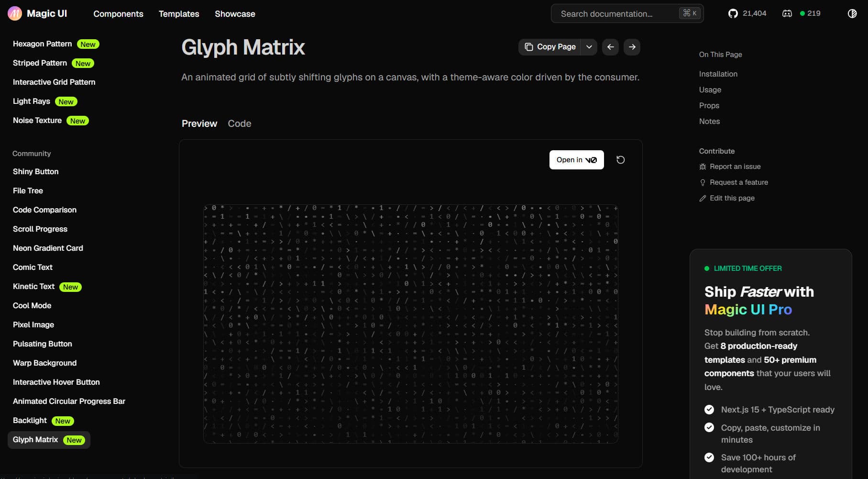Open Striped Pattern in sidebar
868x479 pixels.
pos(40,63)
